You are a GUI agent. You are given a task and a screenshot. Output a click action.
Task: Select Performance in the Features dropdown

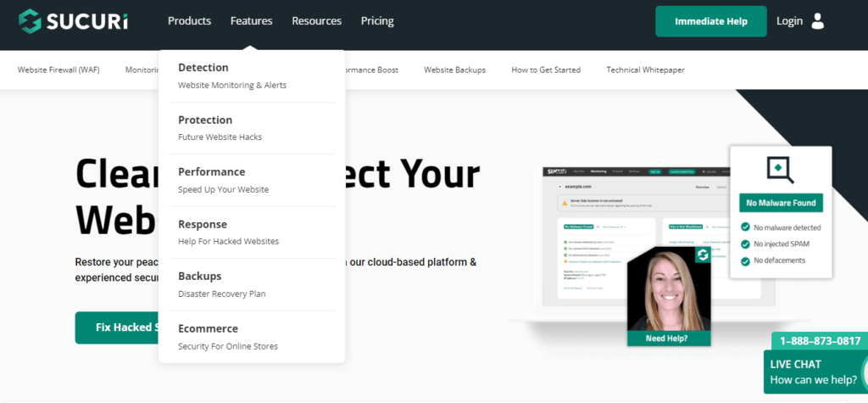pos(211,172)
